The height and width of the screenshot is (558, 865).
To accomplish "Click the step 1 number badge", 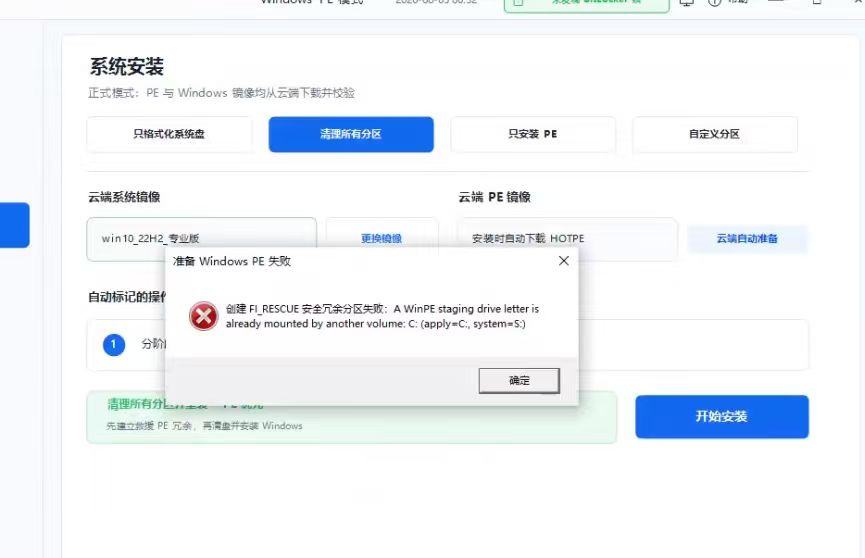I will click(114, 344).
